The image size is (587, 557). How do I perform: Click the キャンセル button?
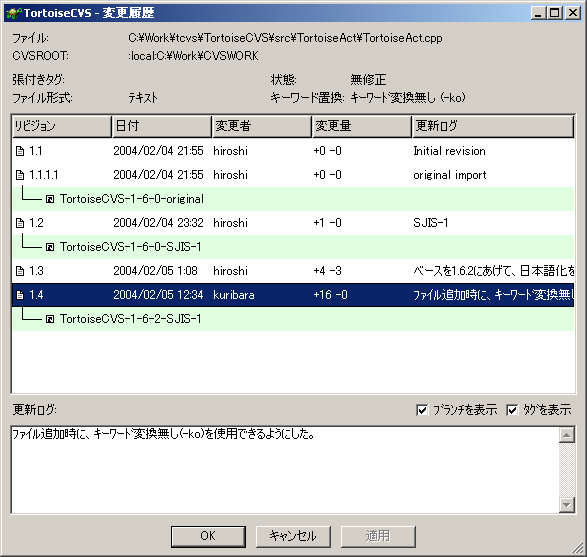pyautogui.click(x=293, y=536)
